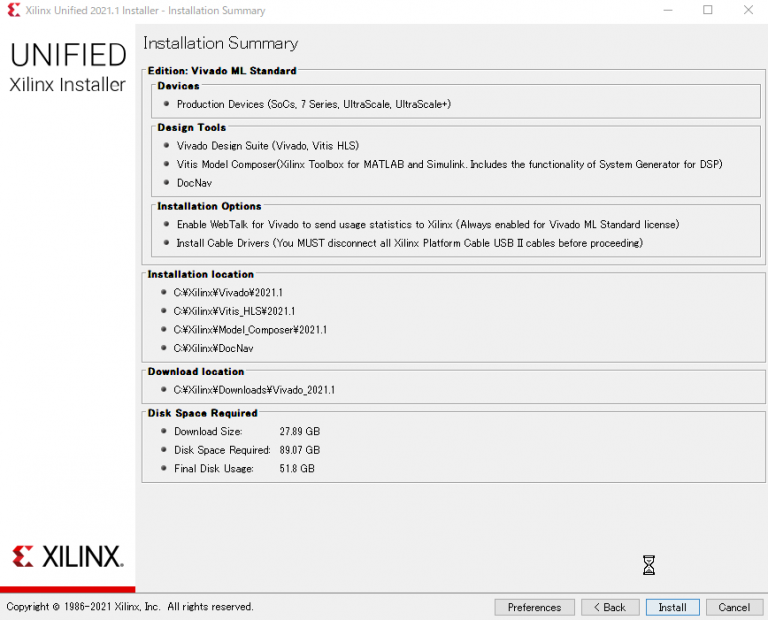Click the Enable WebTalk for Vivado option
768x620 pixels.
point(428,225)
